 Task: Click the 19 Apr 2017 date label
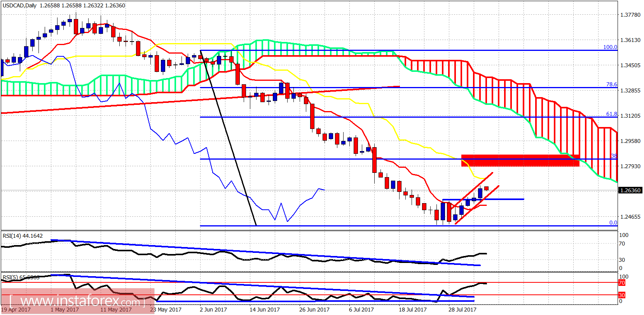coord(16,310)
